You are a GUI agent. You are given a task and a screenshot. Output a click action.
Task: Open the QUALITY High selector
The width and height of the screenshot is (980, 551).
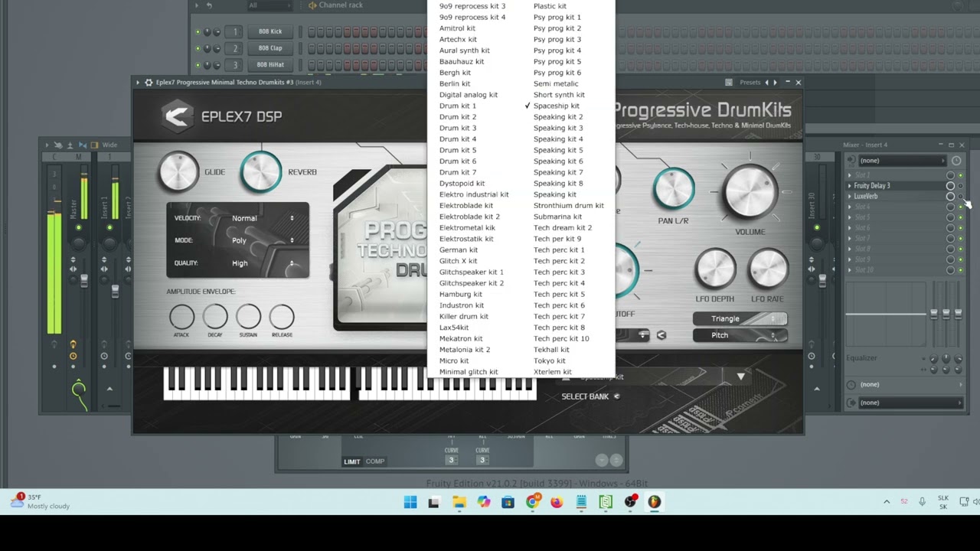[x=263, y=263]
